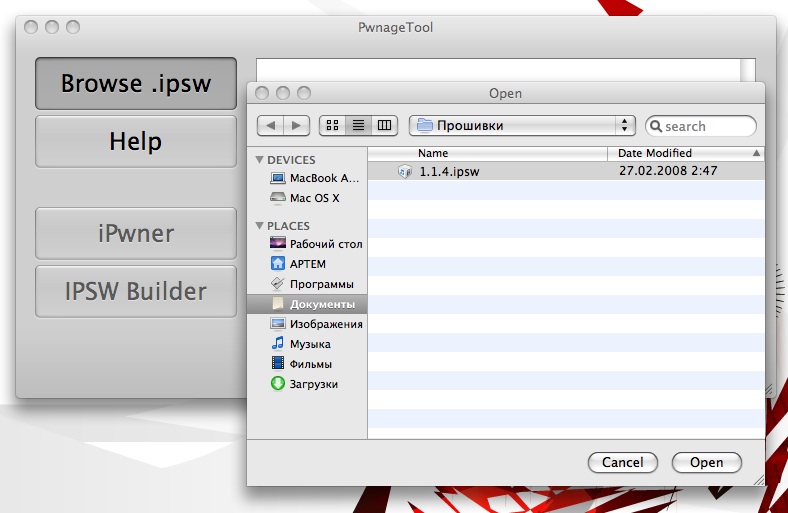The height and width of the screenshot is (513, 788).
Task: Cancel the Open dialog
Action: [x=623, y=462]
